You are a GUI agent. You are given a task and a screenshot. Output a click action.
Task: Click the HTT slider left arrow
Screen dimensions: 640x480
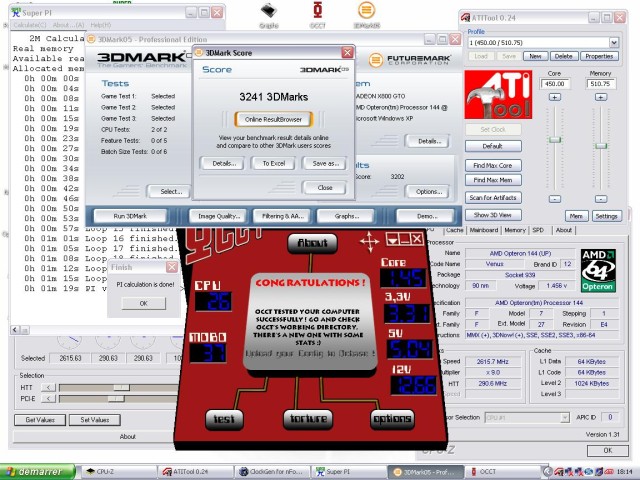tap(49, 387)
